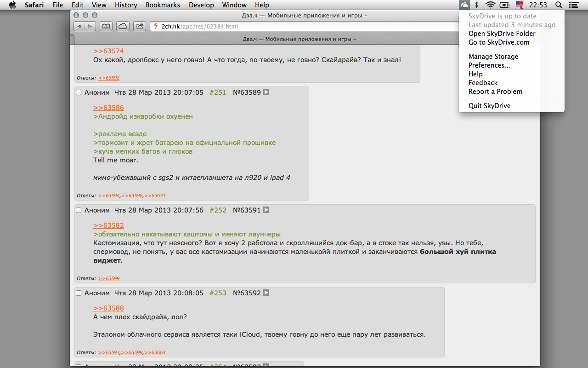588x368 pixels.
Task: Open Safari's Help menu in the menu bar
Action: pyautogui.click(x=262, y=5)
